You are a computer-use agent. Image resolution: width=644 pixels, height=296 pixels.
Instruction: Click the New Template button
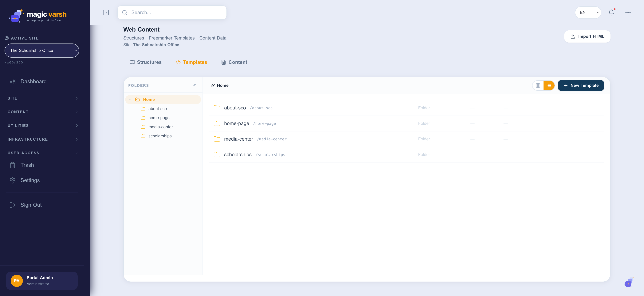coord(581,86)
